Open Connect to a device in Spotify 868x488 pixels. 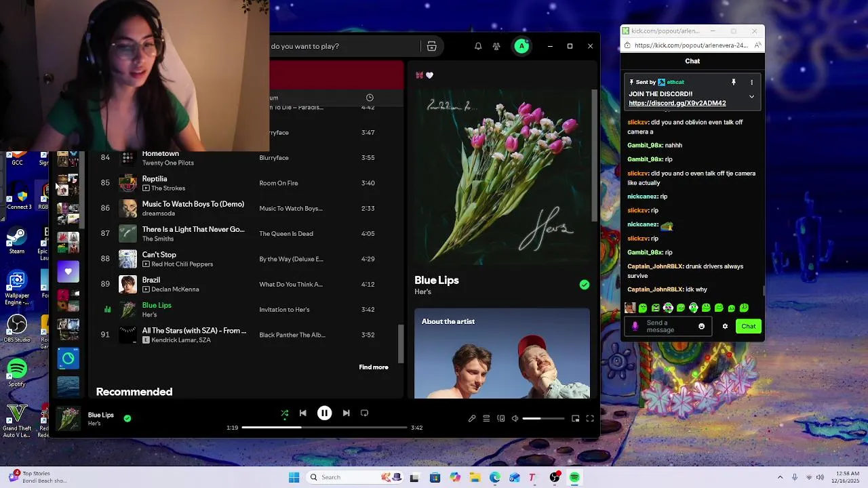coord(501,419)
